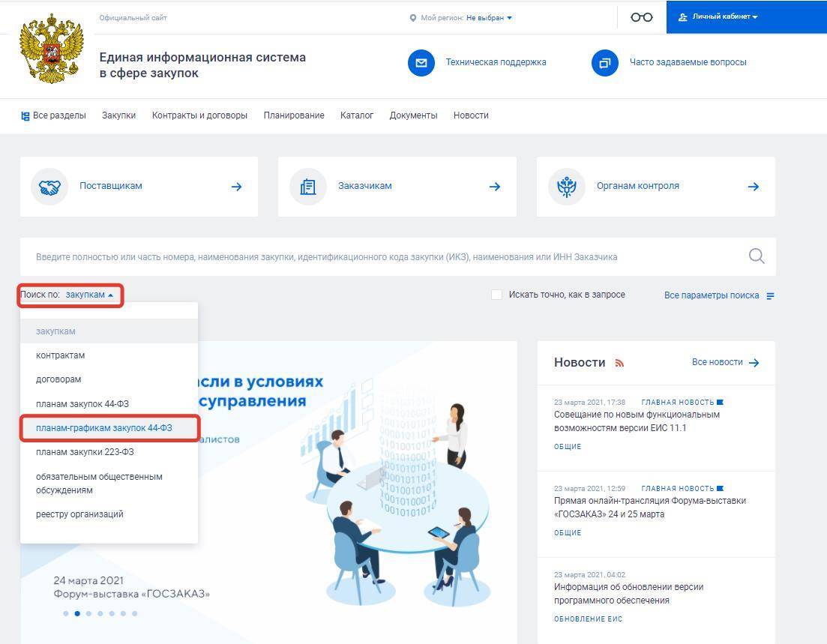Open all search parameters filter icon
This screenshot has width=827, height=644.
(x=771, y=295)
